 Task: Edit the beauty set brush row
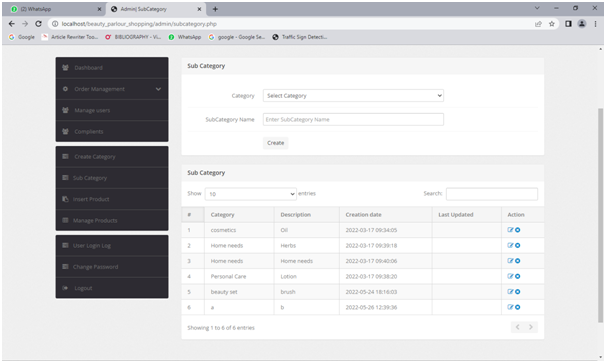pos(510,292)
